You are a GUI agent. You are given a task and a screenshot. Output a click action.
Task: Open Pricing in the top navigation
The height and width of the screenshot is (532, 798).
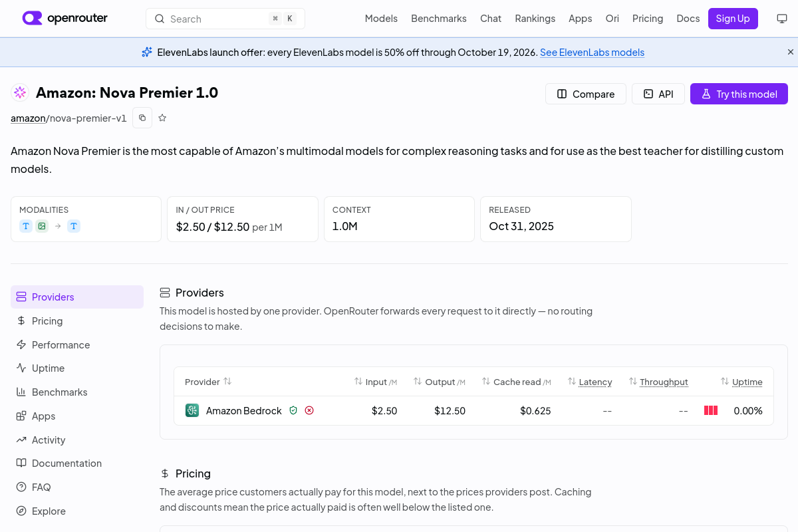(648, 19)
